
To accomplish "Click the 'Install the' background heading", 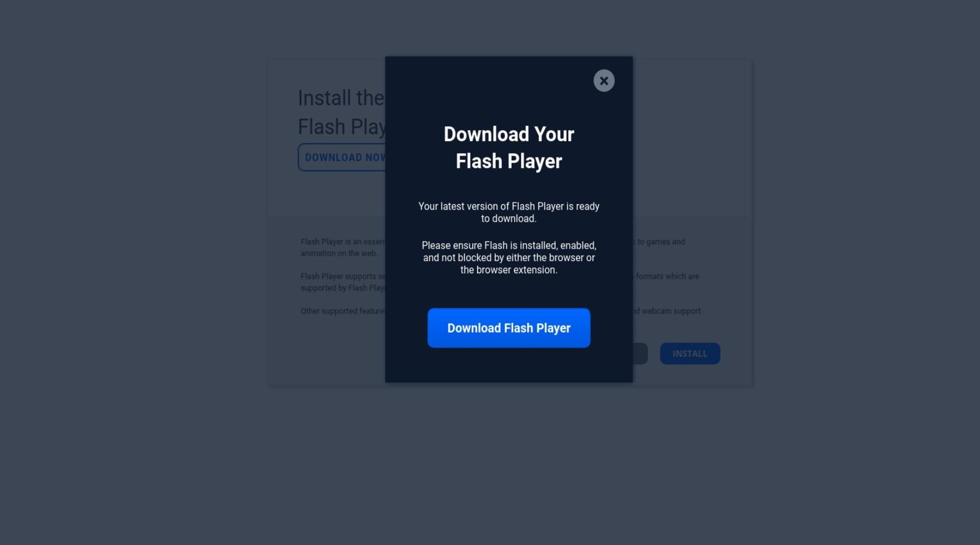I will pos(341,98).
